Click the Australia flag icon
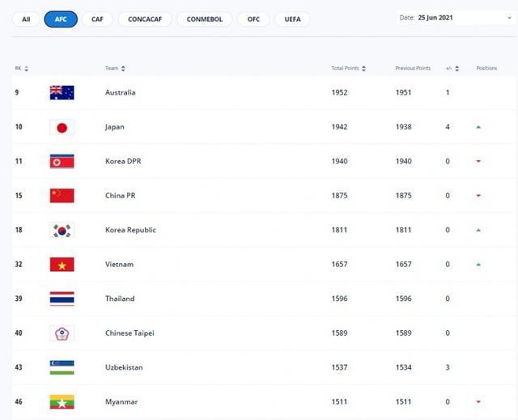 [x=62, y=92]
